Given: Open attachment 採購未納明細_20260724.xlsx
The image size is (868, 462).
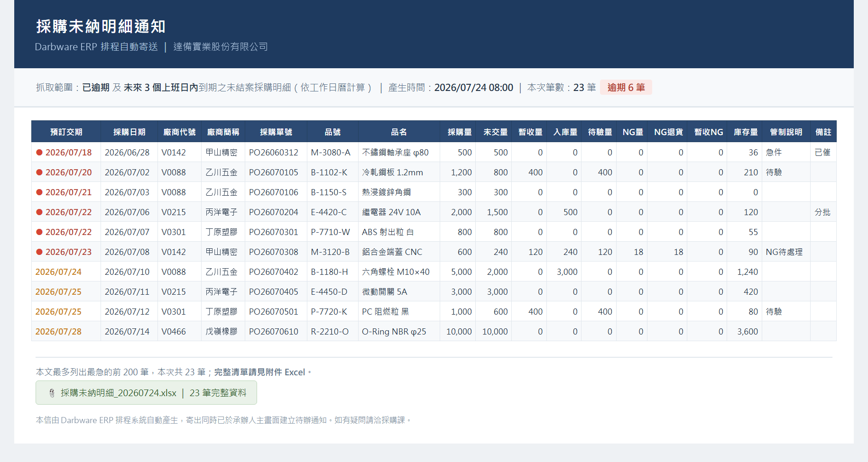Looking at the screenshot, I should tap(146, 393).
